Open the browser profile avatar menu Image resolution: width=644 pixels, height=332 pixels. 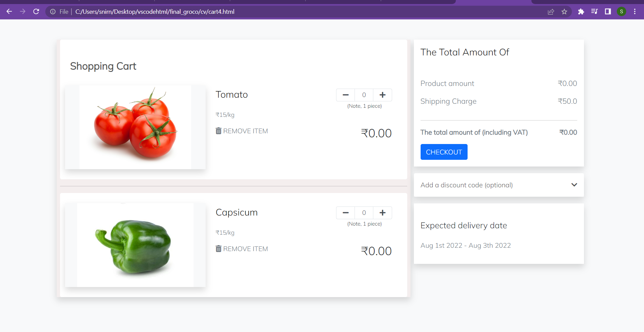622,11
